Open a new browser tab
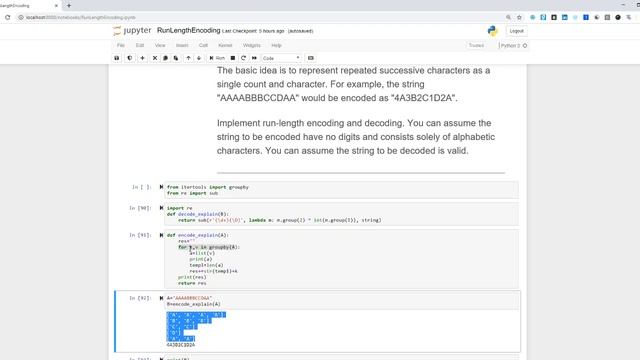 tap(69, 5)
